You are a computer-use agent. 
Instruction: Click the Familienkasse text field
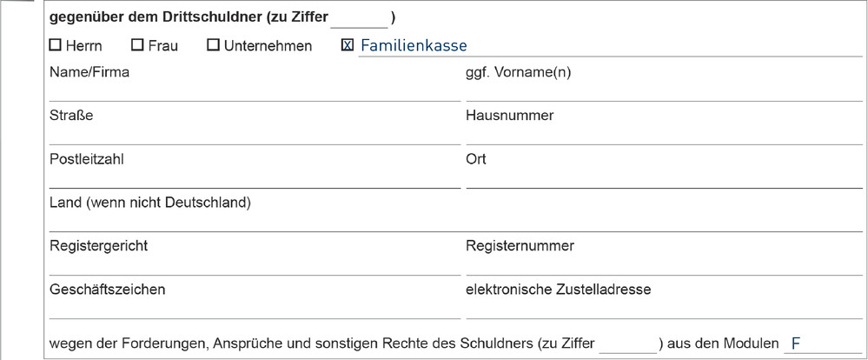(610, 46)
